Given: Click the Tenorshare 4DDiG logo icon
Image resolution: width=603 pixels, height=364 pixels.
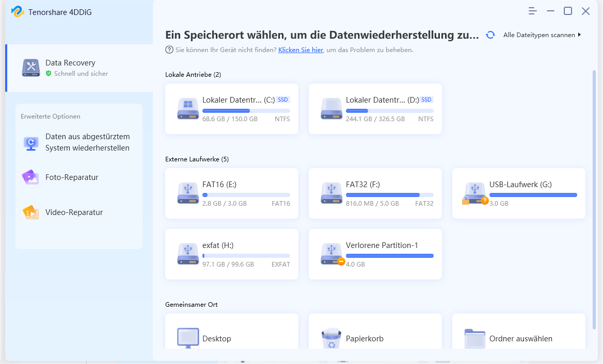Looking at the screenshot, I should 18,11.
